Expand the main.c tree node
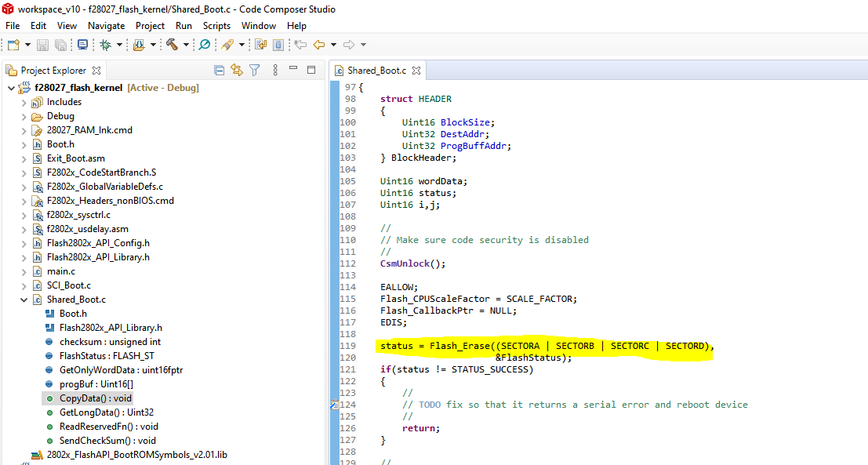Image resolution: width=868 pixels, height=465 pixels. point(24,272)
